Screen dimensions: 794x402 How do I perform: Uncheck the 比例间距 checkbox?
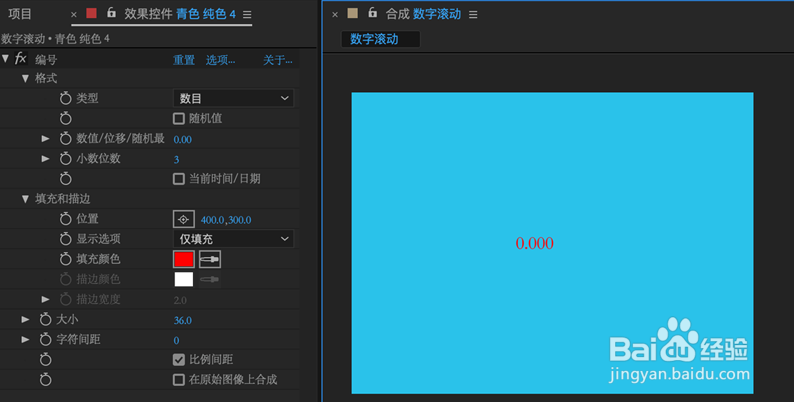[x=179, y=359]
